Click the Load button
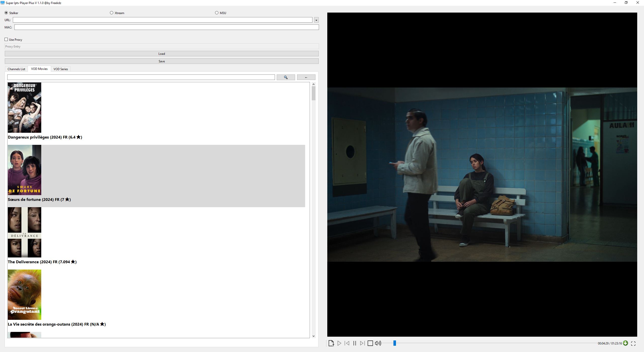644x352 pixels. (x=162, y=54)
